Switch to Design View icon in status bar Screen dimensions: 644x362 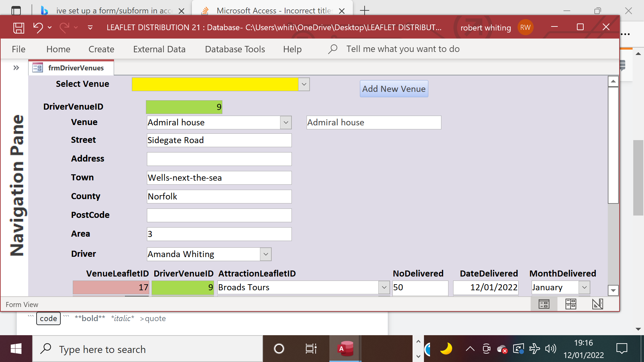(597, 304)
